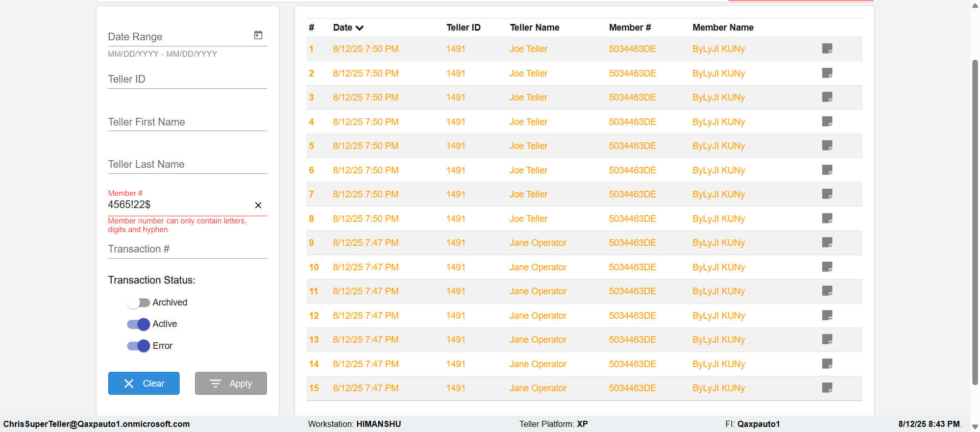Toggle the Date column sort arrow
Screen dimensions: 980x432
tap(360, 28)
